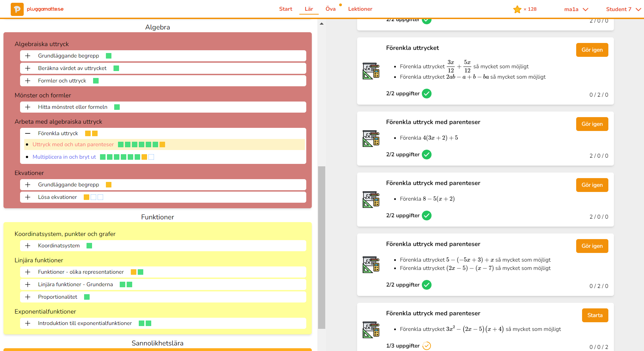The image size is (644, 351).
Task: Click green checkmark in 'Förenkla uttrycket' card
Action: click(427, 94)
